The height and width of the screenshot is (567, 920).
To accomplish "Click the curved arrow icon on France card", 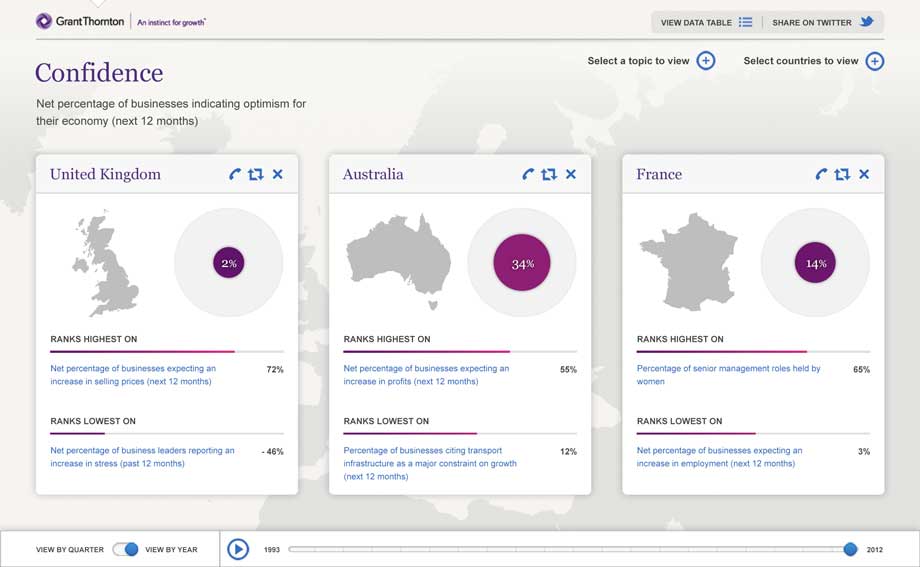I will pos(821,174).
